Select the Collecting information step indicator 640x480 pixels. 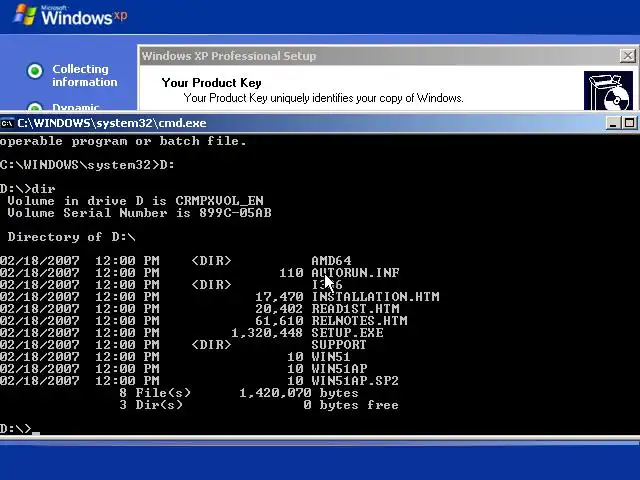[35, 71]
